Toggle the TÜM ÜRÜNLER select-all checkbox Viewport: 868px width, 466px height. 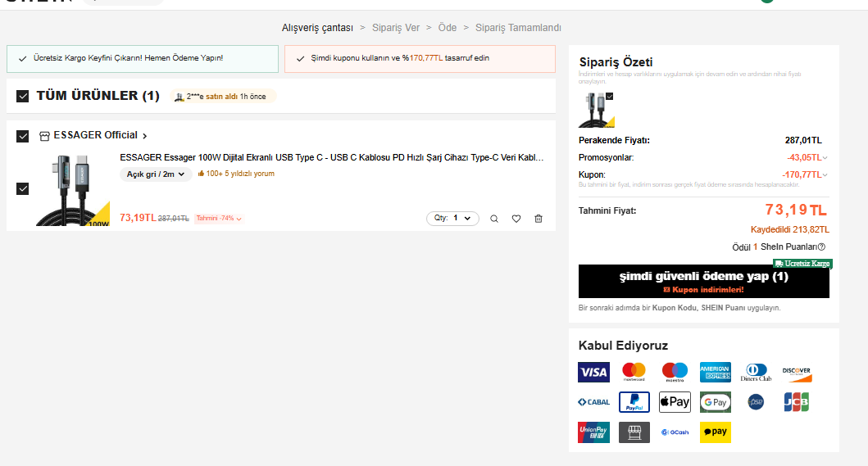coord(23,97)
